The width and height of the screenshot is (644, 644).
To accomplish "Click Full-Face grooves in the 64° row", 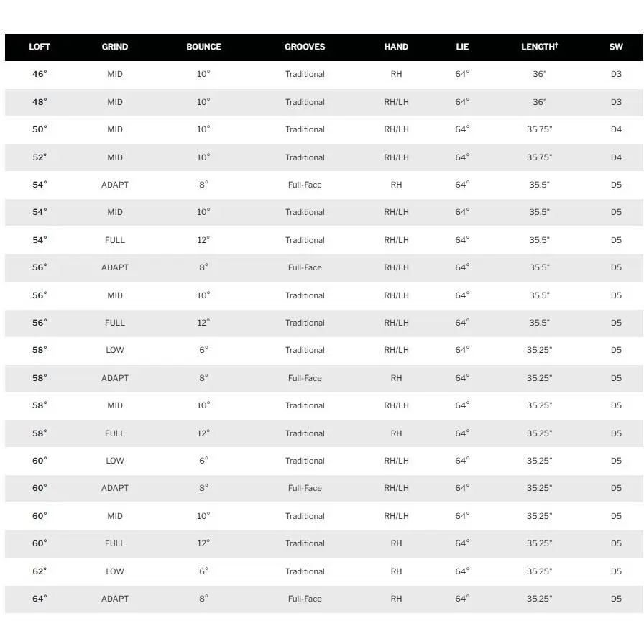I will (305, 599).
